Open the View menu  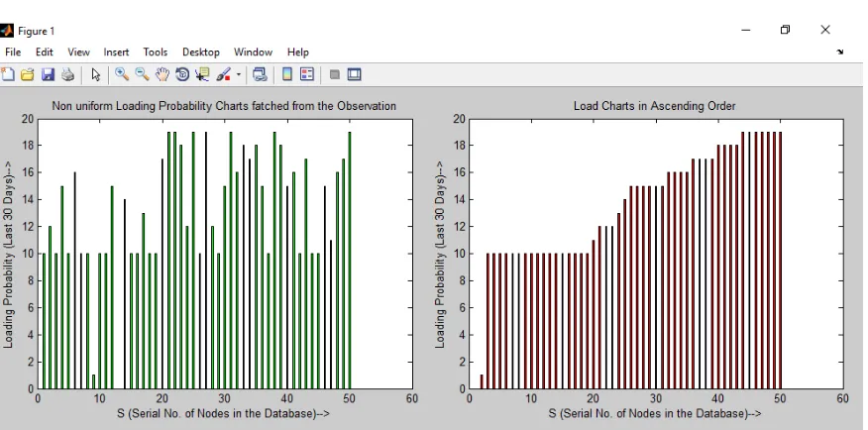coord(78,53)
